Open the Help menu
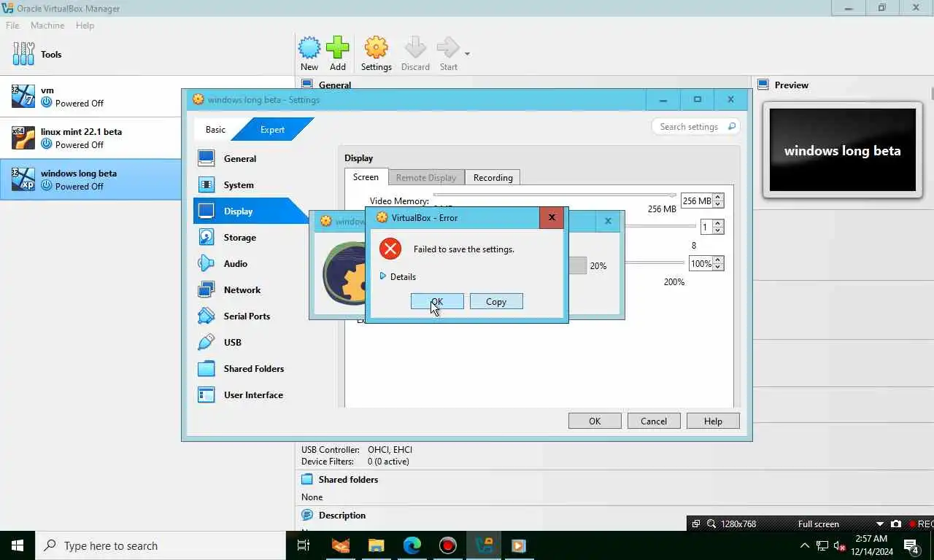The image size is (934, 560). click(85, 25)
